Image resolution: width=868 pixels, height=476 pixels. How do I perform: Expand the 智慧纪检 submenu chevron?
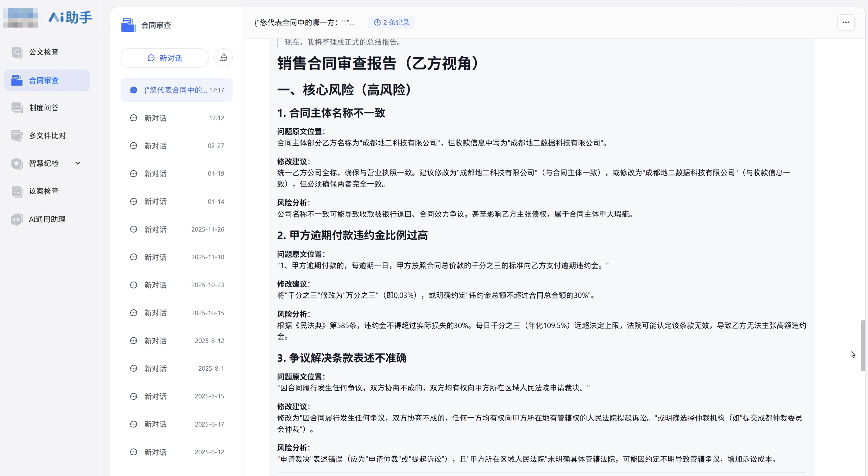pos(78,163)
